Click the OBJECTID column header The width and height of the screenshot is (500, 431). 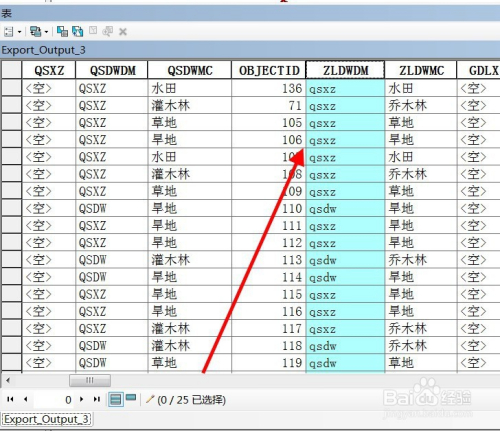269,70
